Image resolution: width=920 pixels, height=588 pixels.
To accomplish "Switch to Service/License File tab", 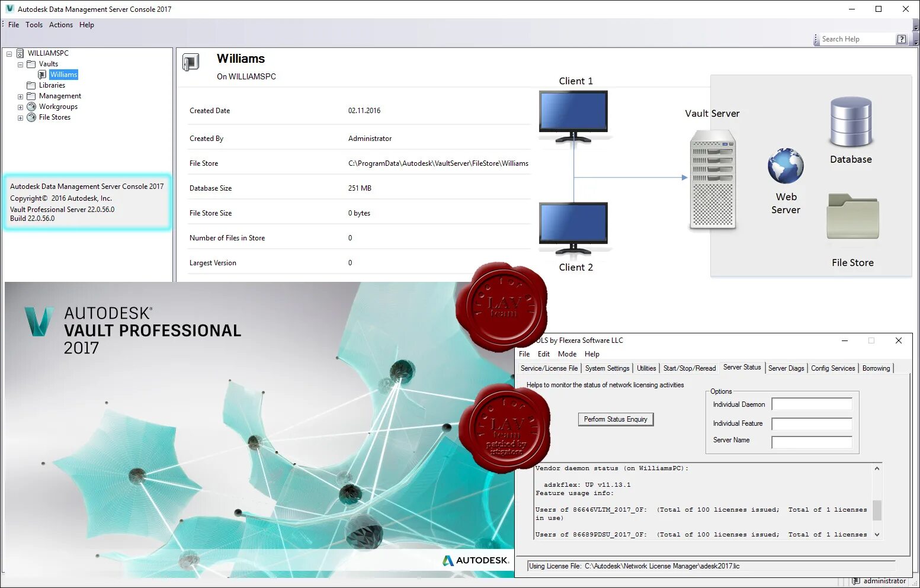I will (x=549, y=368).
